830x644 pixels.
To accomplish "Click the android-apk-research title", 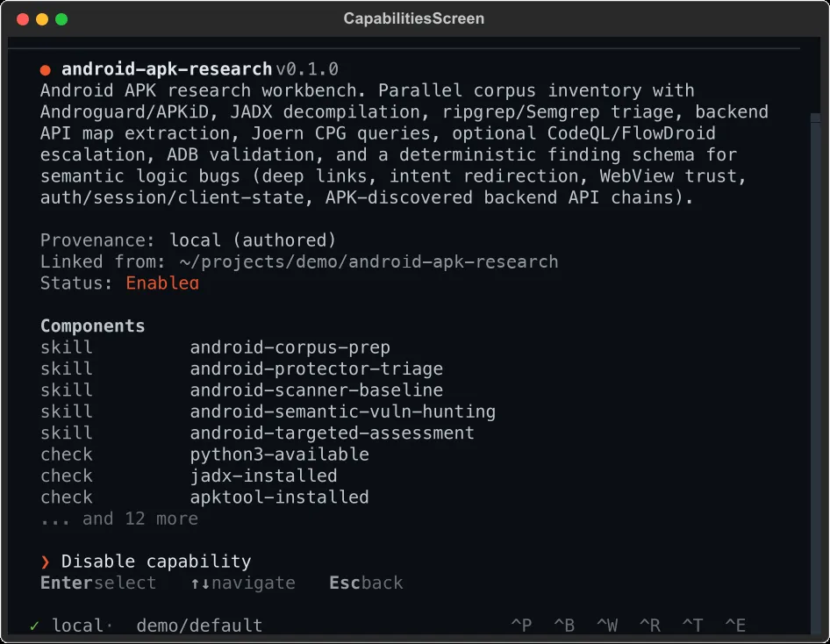I will pyautogui.click(x=167, y=69).
